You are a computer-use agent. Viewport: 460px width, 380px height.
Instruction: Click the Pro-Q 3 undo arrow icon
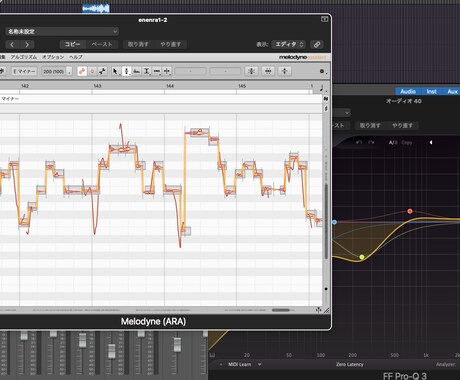[x=359, y=142]
